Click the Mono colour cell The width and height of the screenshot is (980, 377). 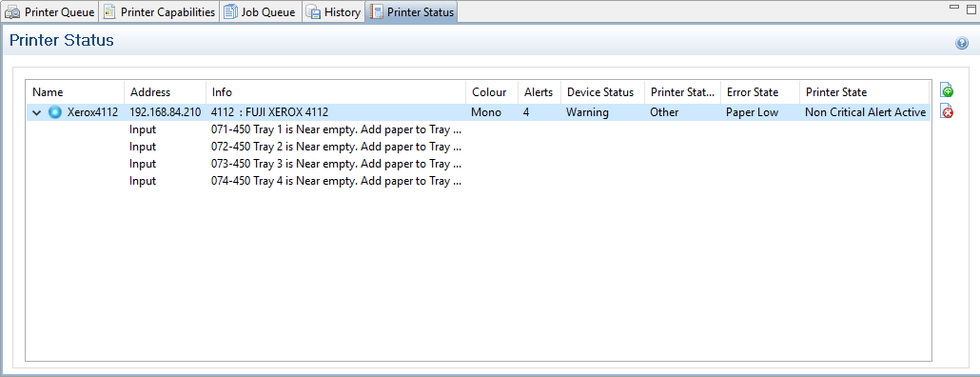pyautogui.click(x=486, y=112)
